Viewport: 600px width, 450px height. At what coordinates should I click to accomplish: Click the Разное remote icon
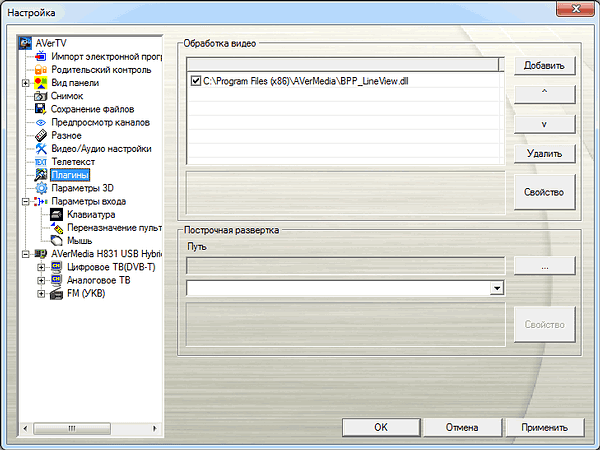pos(41,135)
